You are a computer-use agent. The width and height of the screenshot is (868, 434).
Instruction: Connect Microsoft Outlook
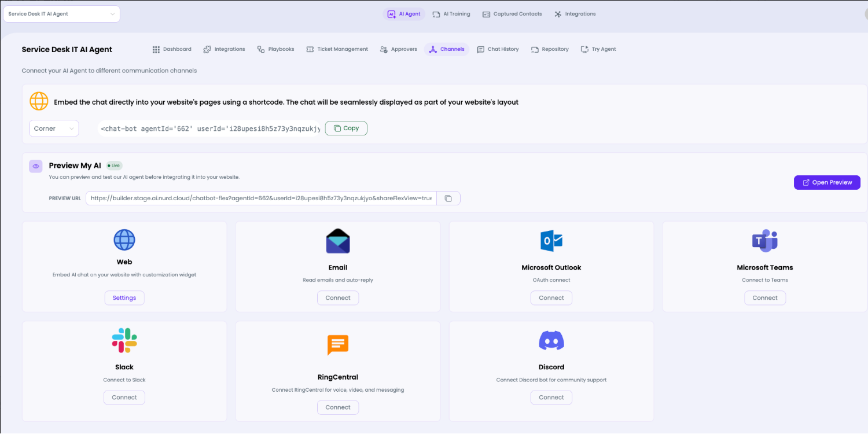click(x=551, y=298)
